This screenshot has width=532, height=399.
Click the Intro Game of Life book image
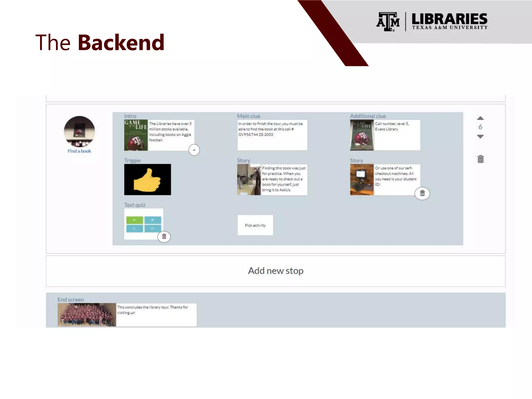[x=136, y=135]
